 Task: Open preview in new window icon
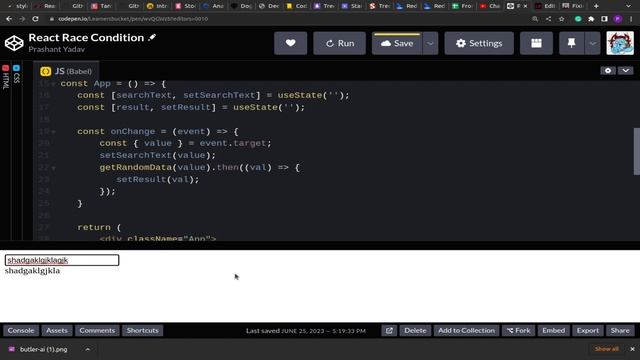(389, 331)
